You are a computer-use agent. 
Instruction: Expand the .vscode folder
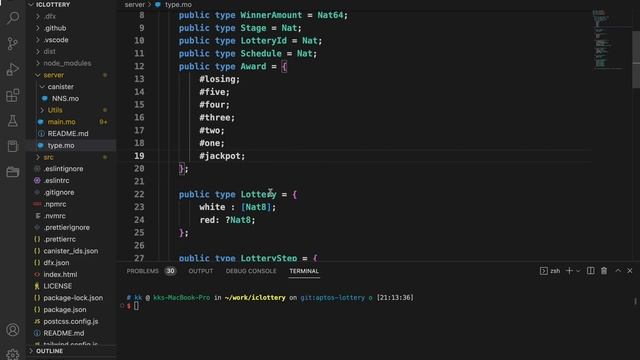(x=38, y=40)
